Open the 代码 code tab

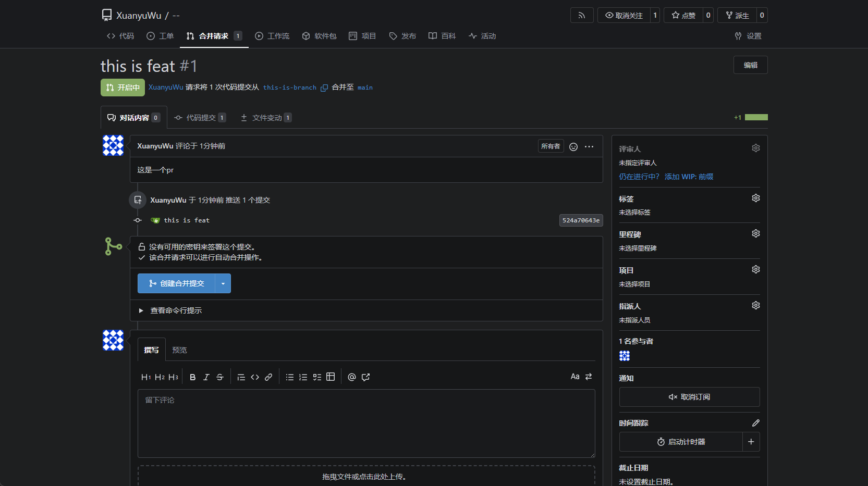(x=120, y=36)
